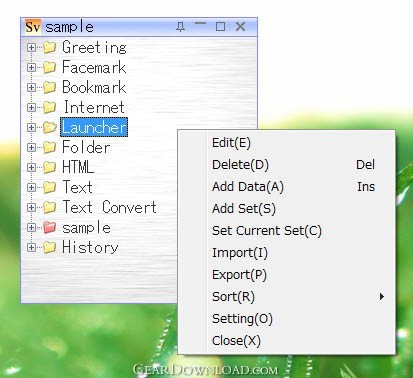Viewport: 413px width, 378px height.
Task: Select the Folder tree item label
Action: point(86,147)
